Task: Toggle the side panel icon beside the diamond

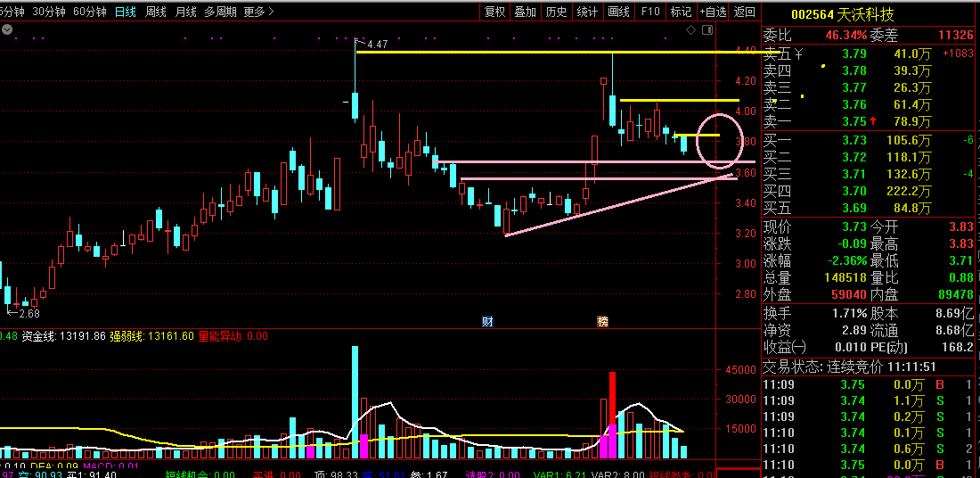Action: [707, 29]
